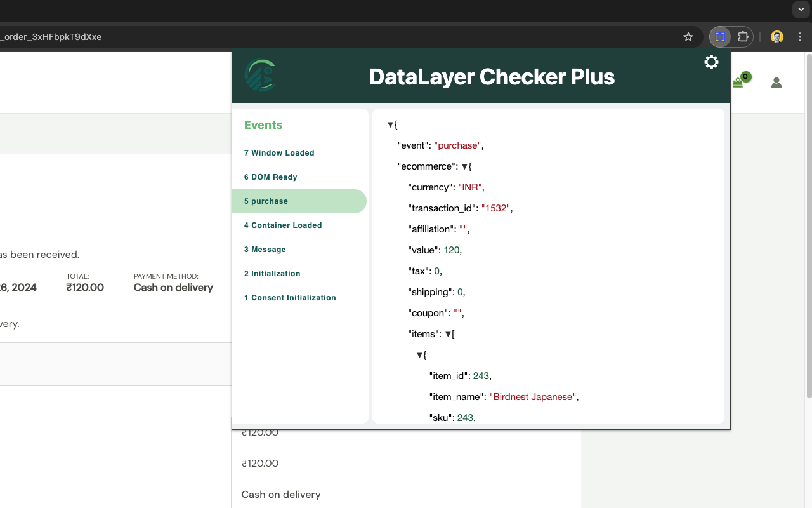Open the DataLayer Checker Plus settings gear
The width and height of the screenshot is (812, 508).
click(711, 62)
